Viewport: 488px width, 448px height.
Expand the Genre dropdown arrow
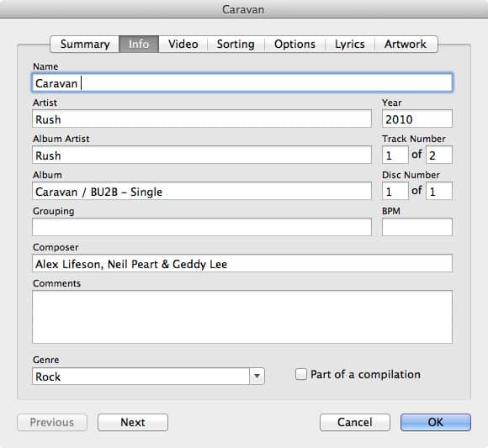point(257,377)
